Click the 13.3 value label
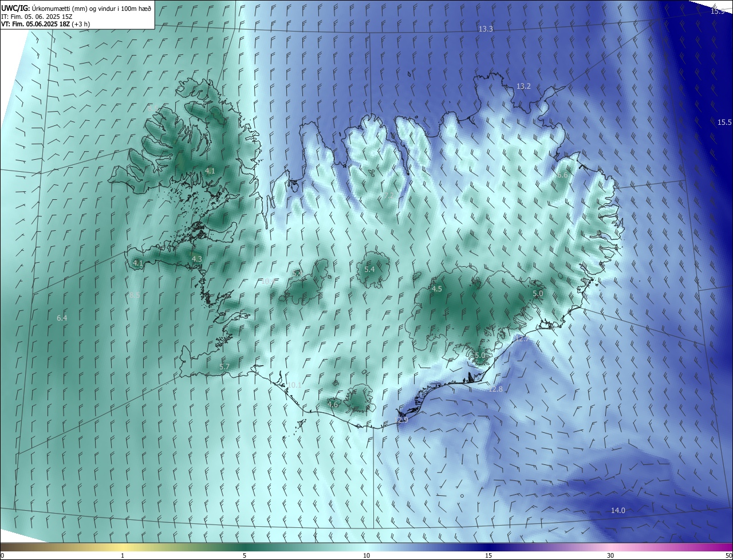The height and width of the screenshot is (560, 733). (486, 29)
